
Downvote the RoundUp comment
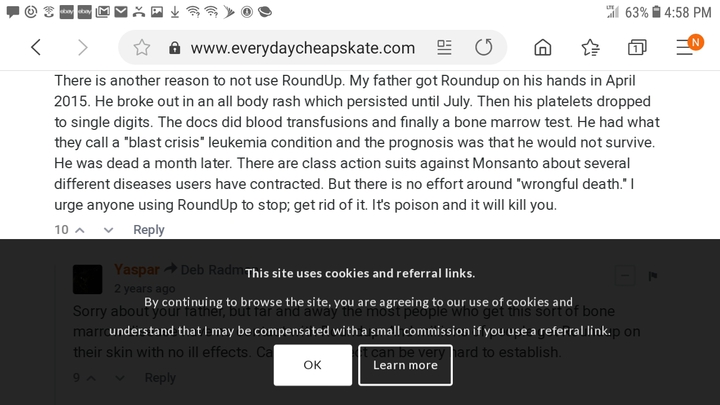click(108, 230)
